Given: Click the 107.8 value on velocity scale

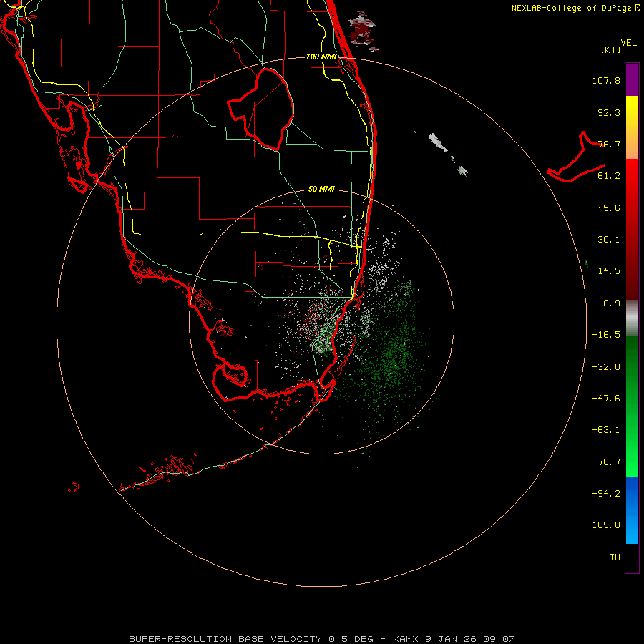Looking at the screenshot, I should [x=606, y=80].
